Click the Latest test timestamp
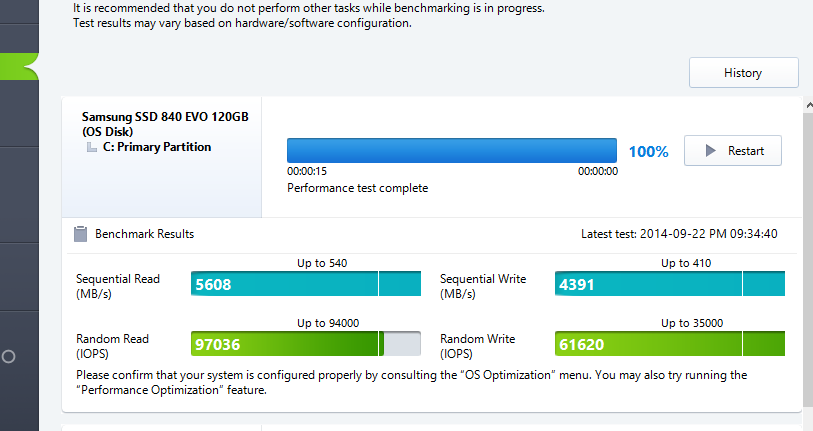Image resolution: width=813 pixels, height=431 pixels. (x=679, y=234)
